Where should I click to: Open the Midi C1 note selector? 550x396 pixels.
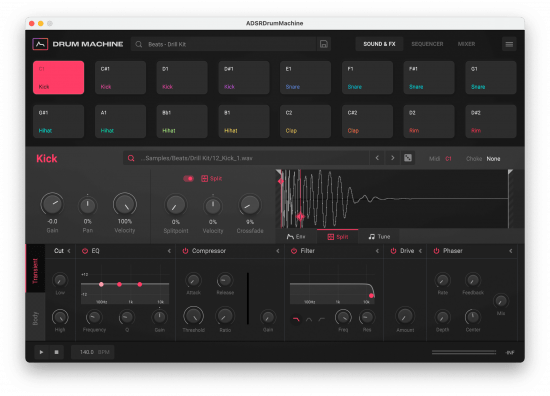click(448, 159)
